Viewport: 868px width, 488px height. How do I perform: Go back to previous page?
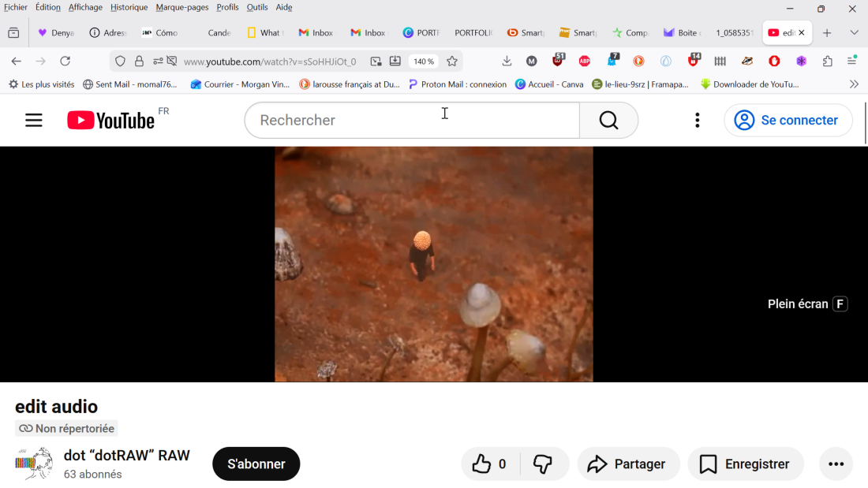pyautogui.click(x=16, y=61)
